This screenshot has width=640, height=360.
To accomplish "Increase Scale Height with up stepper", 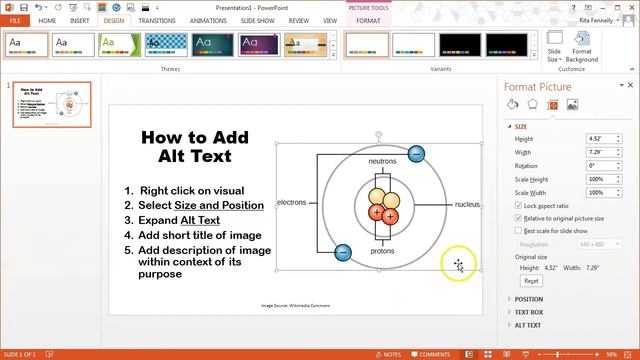I will point(618,177).
